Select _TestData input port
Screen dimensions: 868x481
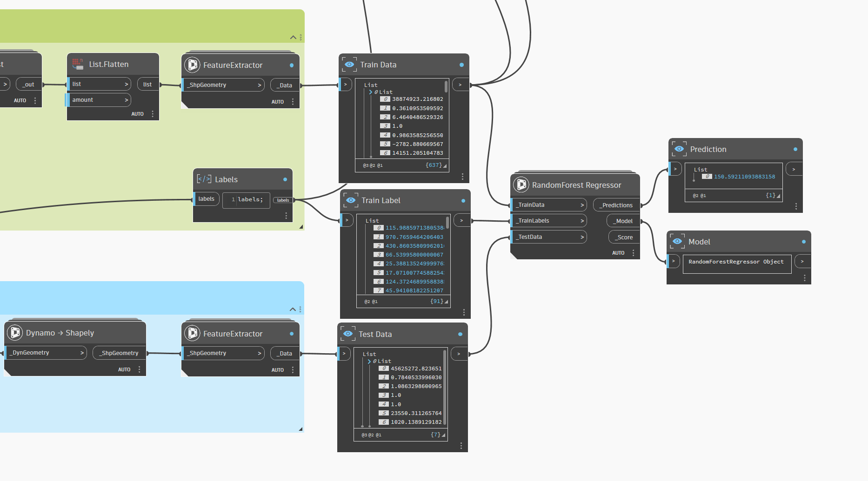tap(549, 237)
